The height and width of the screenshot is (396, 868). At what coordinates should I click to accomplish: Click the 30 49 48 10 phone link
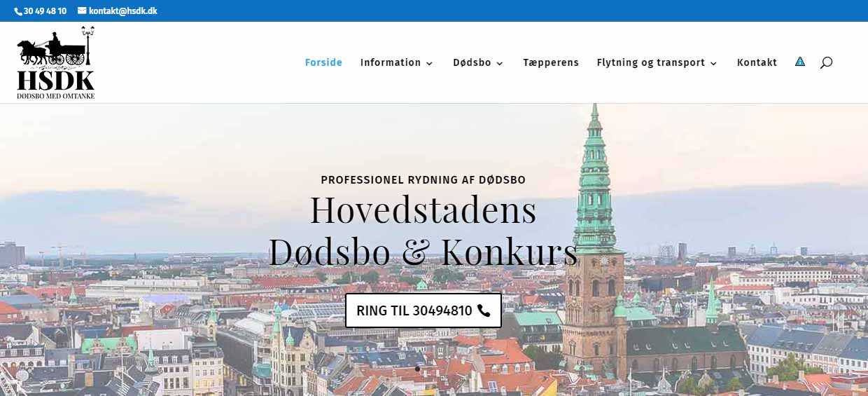tap(45, 11)
